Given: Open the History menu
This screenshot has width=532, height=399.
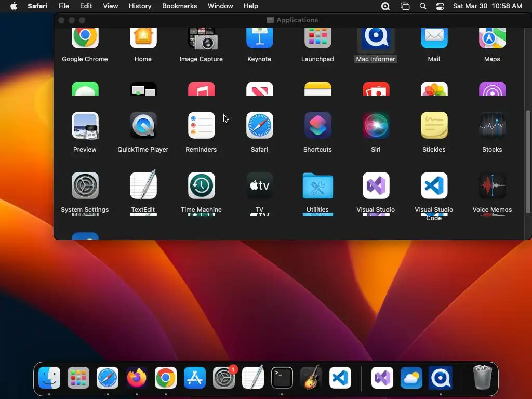Looking at the screenshot, I should (x=140, y=6).
